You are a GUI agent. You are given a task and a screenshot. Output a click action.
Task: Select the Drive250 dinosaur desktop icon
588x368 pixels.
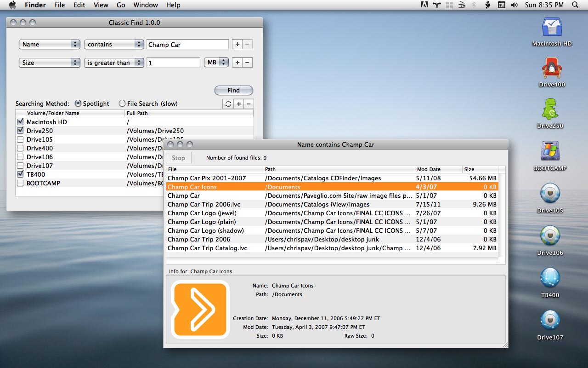click(x=550, y=109)
